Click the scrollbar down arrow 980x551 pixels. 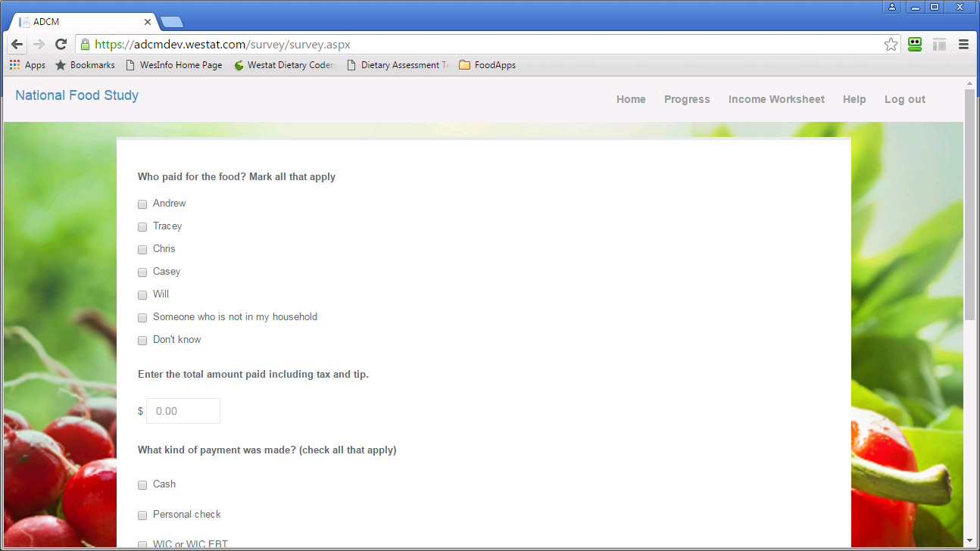point(969,540)
